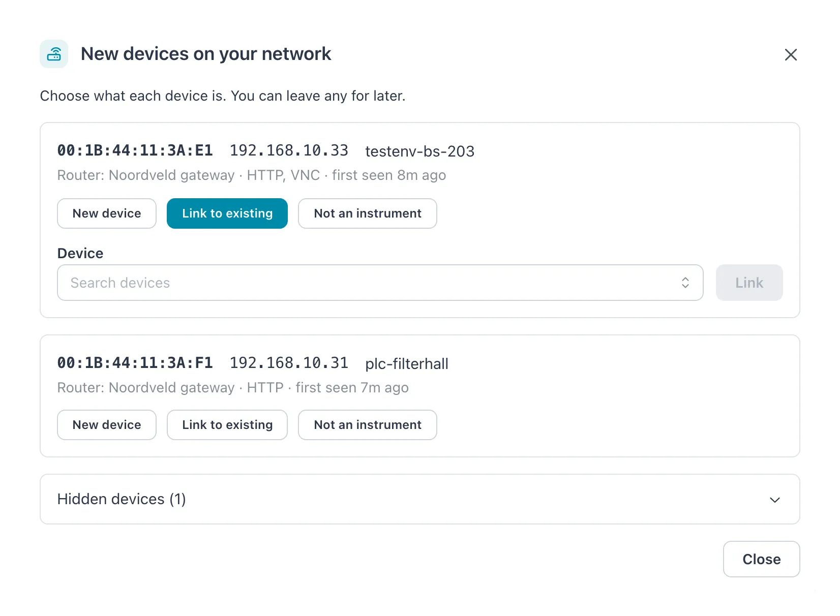This screenshot has width=840, height=616.
Task: Click MAC address 00:1B:44:11:3A:F1
Action: (x=135, y=363)
